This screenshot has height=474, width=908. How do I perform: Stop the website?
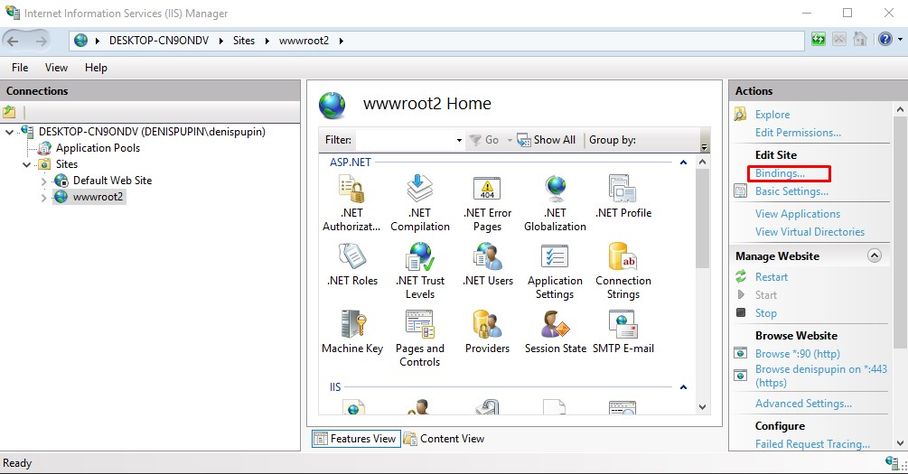[x=766, y=313]
